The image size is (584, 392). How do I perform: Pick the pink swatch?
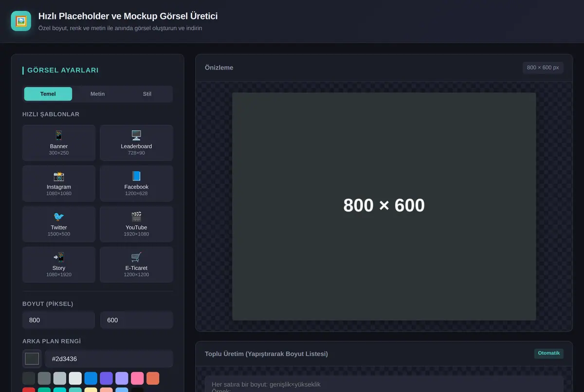[x=138, y=378]
